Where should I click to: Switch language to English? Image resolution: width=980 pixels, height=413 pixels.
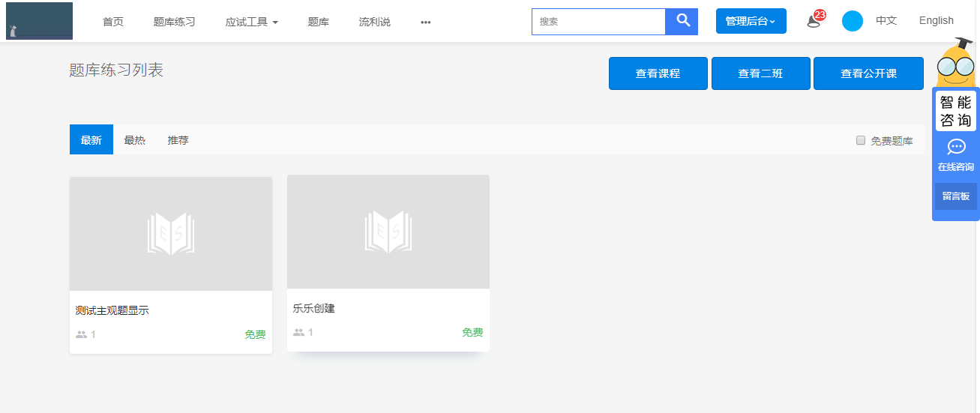click(x=936, y=20)
